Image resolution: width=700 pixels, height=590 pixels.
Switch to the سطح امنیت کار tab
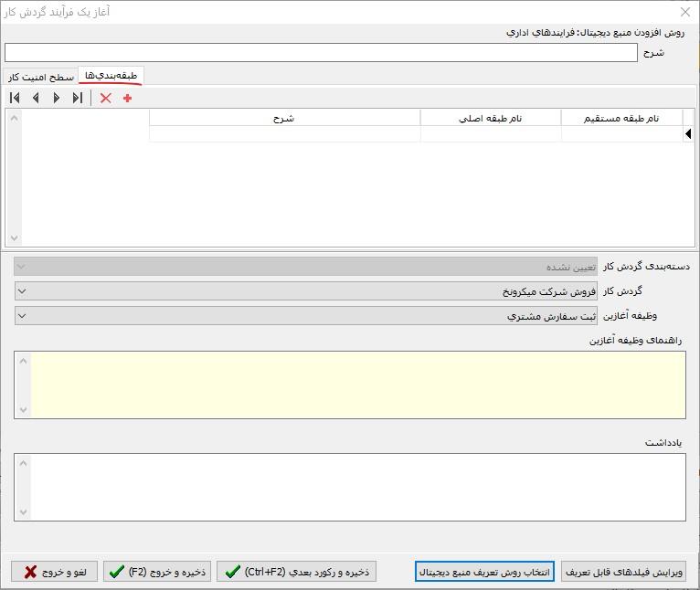[x=41, y=77]
